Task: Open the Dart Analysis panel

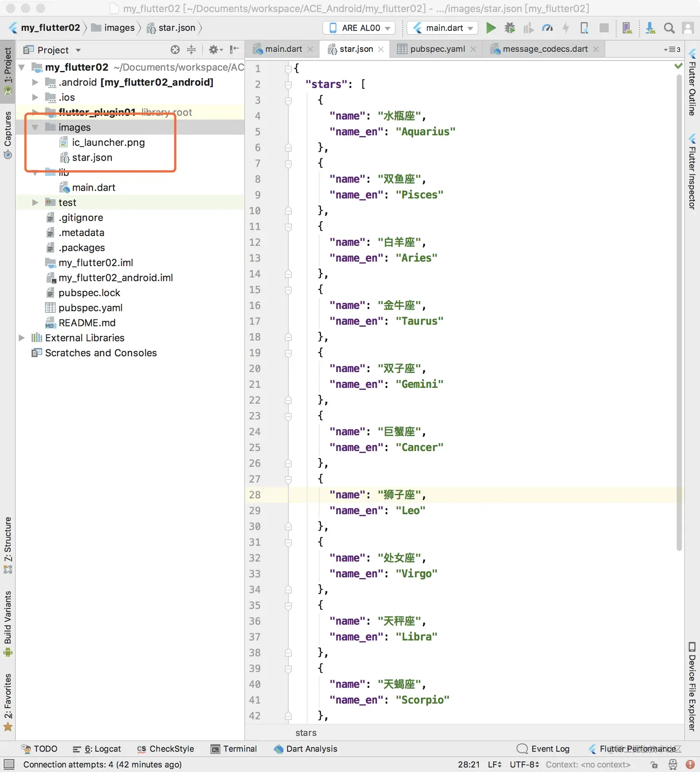Action: coord(306,749)
